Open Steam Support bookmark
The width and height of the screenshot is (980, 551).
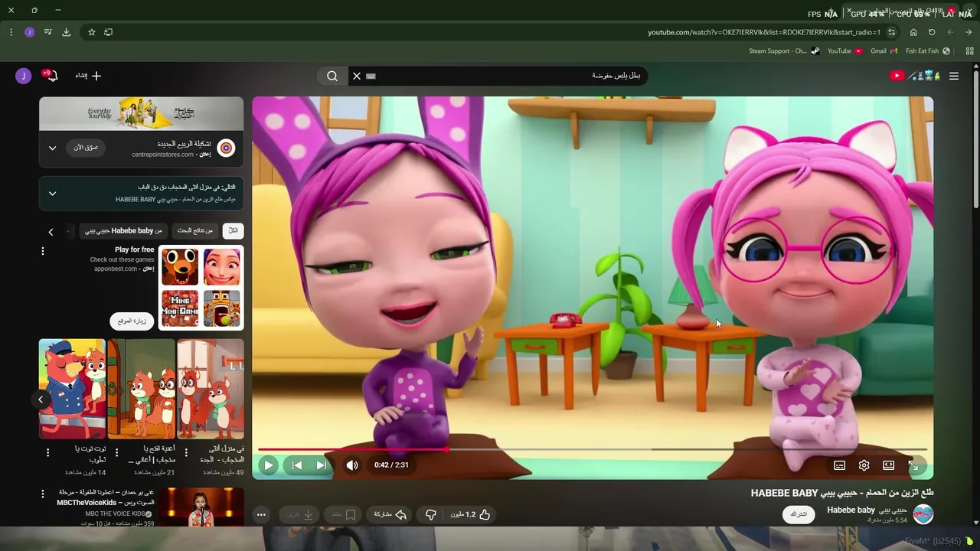point(784,51)
